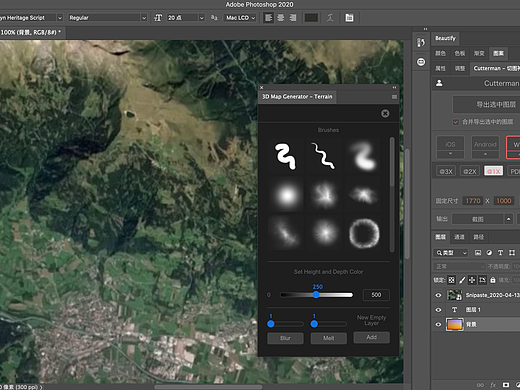Image resolution: width=520 pixels, height=390 pixels.
Task: Switch to the 属性 panel tab
Action: (440, 68)
